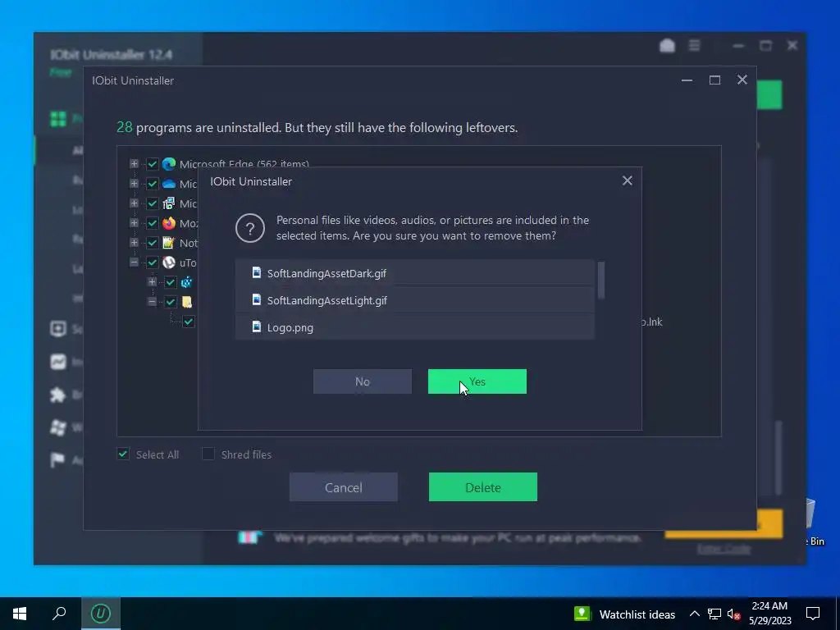Select SoftLandingAssetDark.gif in the list

tap(414, 273)
